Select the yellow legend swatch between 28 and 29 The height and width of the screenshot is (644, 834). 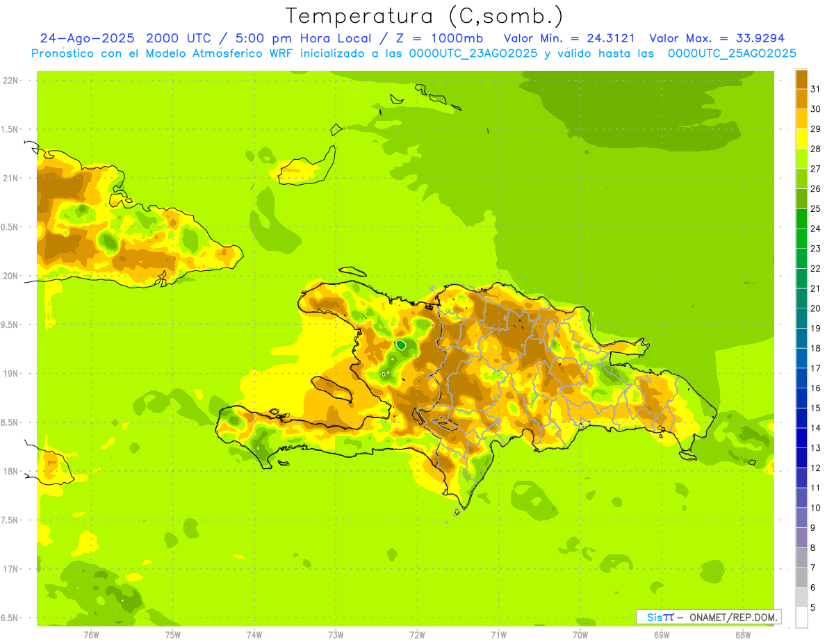point(801,139)
